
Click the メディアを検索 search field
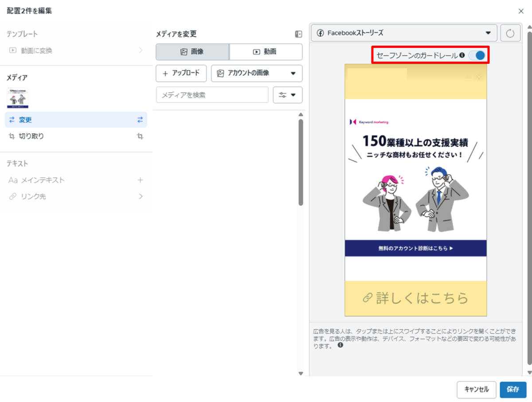tap(212, 95)
